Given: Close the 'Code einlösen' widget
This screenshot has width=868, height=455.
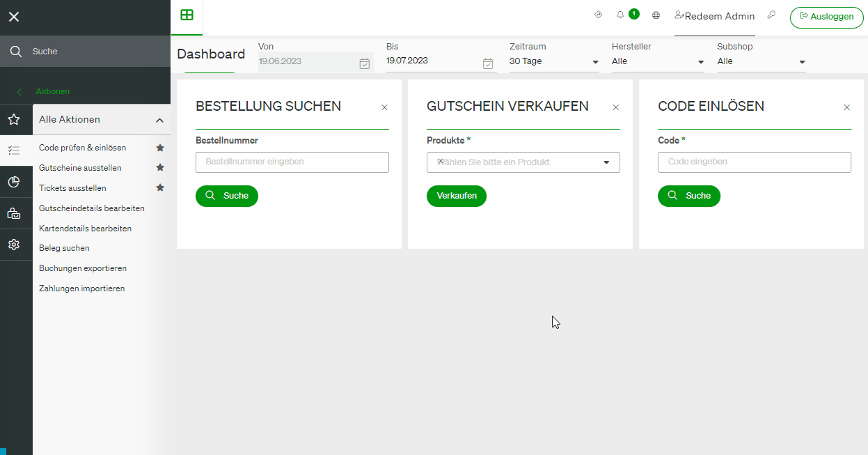Looking at the screenshot, I should coord(846,107).
